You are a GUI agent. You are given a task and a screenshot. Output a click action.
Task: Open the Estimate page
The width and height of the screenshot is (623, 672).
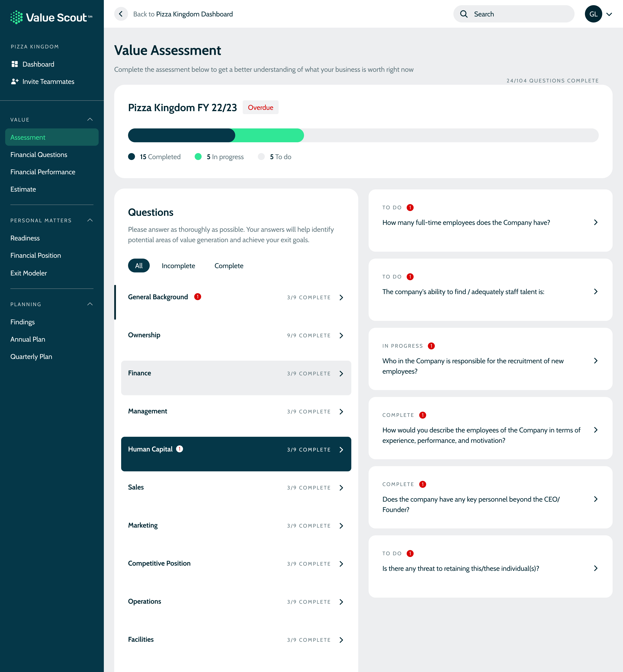coord(23,189)
